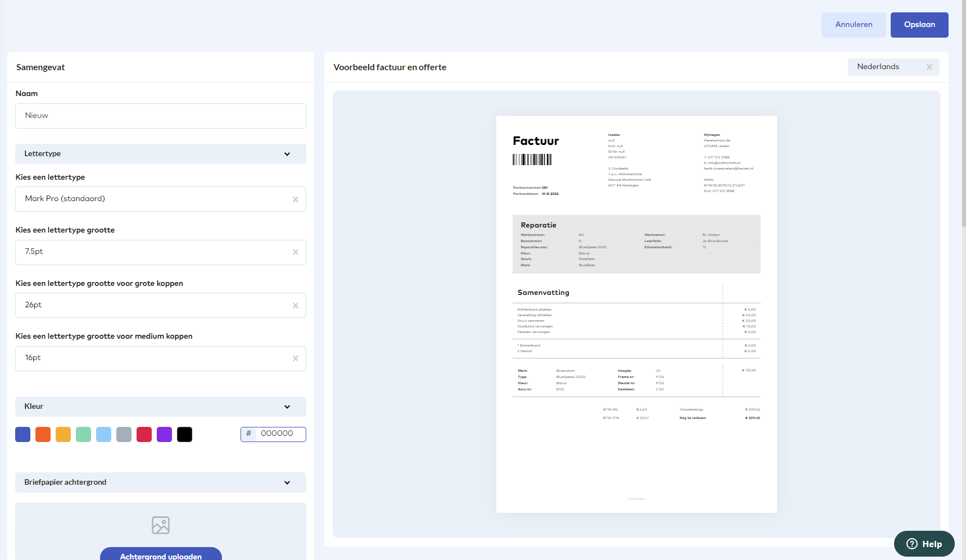Open the Help widget
The height and width of the screenshot is (560, 966).
(x=924, y=544)
